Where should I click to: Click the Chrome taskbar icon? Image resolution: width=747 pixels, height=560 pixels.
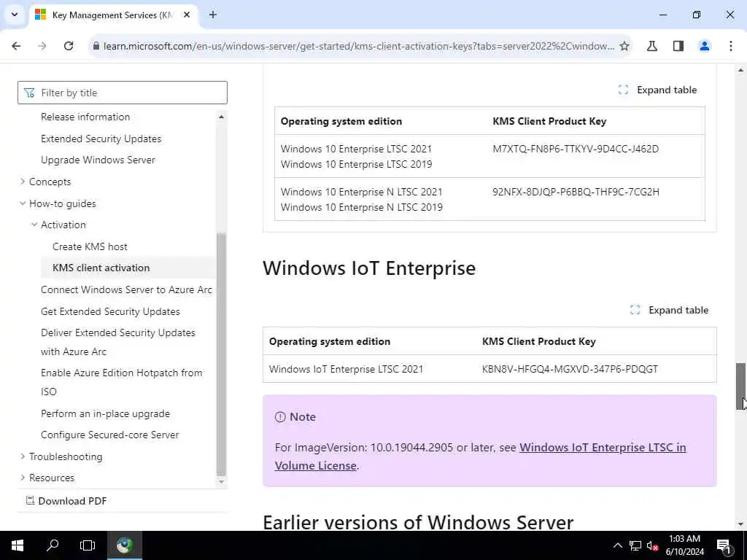(x=124, y=545)
